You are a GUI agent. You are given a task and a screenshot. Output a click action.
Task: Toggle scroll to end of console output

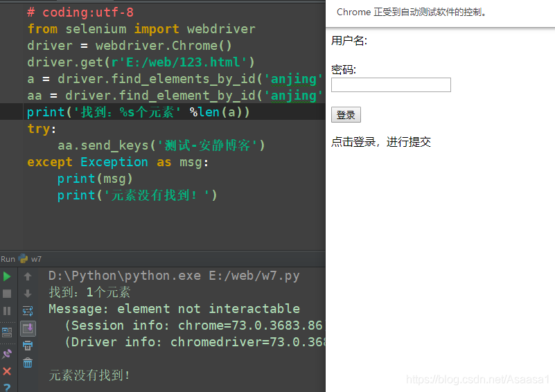pos(28,329)
